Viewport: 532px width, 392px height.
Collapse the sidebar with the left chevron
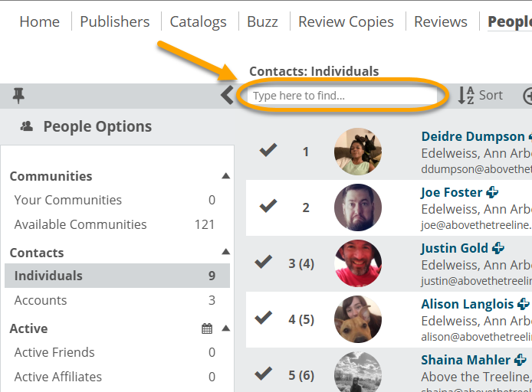227,95
